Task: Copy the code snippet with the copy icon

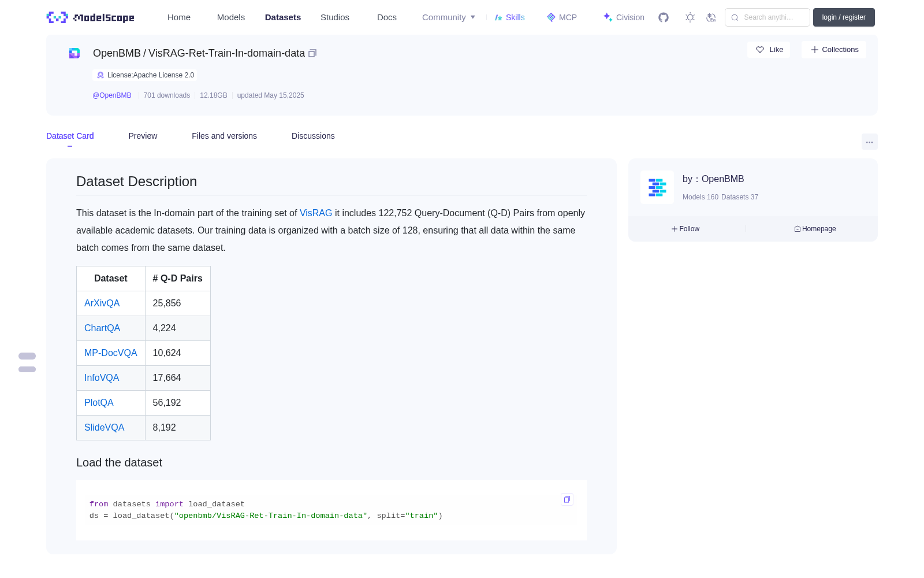Action: pos(567,499)
